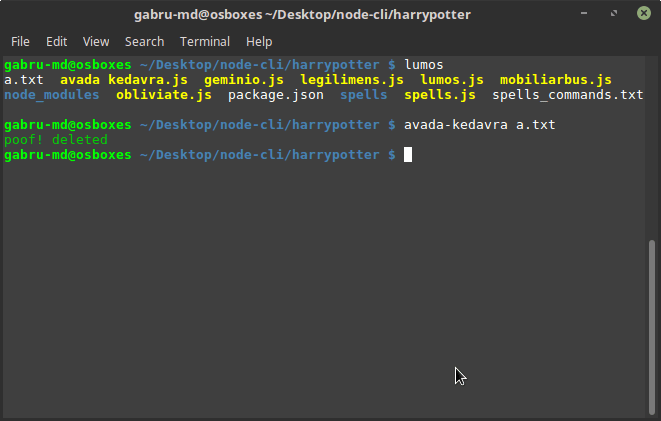Image resolution: width=661 pixels, height=421 pixels.
Task: Click the obliviate.js file name
Action: pos(164,95)
